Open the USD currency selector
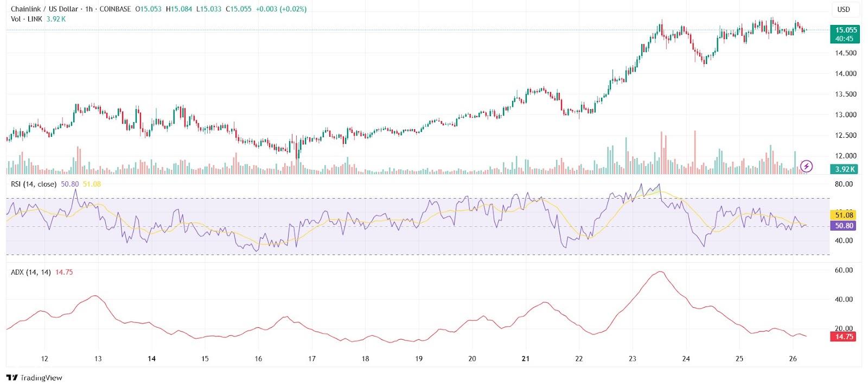 tap(844, 9)
